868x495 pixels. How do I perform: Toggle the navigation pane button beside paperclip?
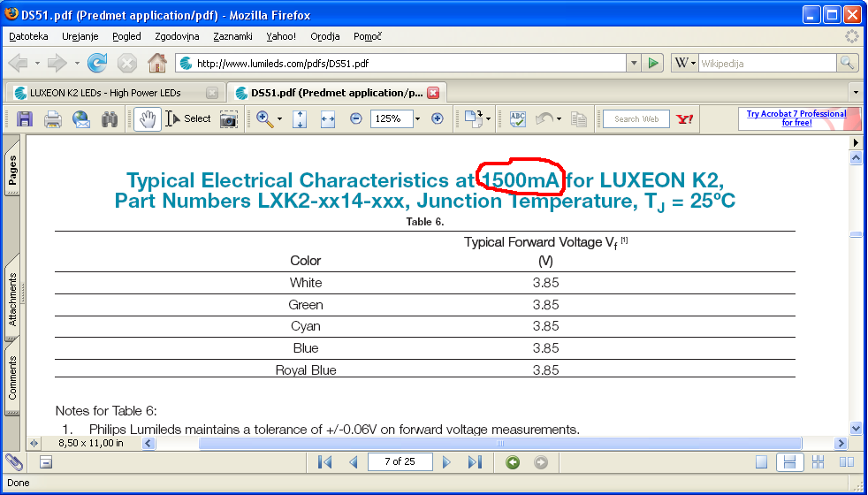[x=46, y=461]
